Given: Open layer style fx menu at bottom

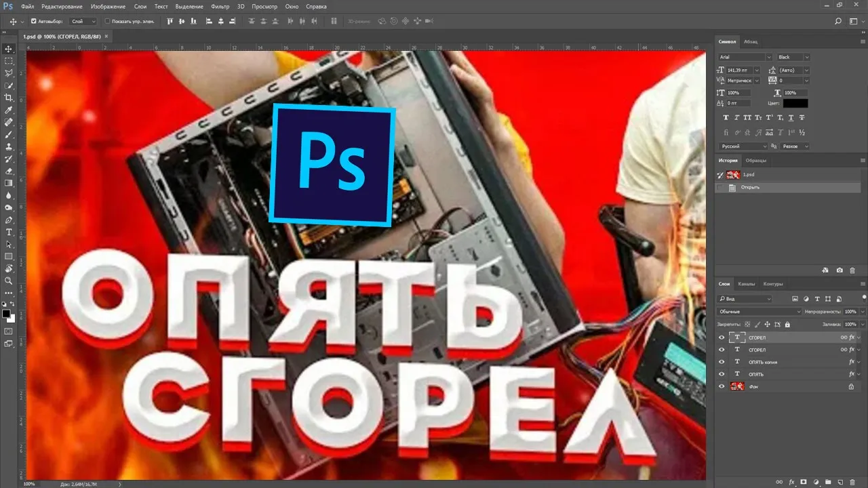Looking at the screenshot, I should tap(792, 481).
